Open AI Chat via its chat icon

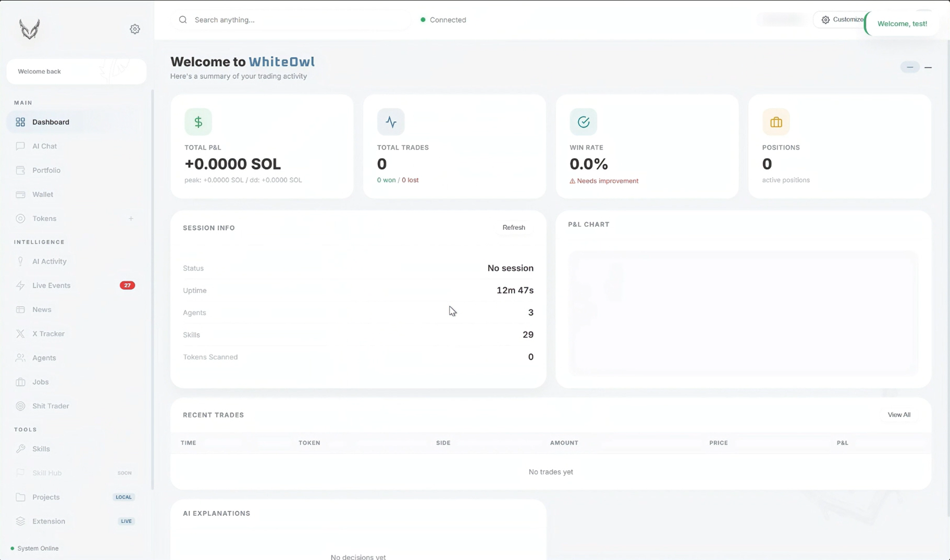point(20,146)
